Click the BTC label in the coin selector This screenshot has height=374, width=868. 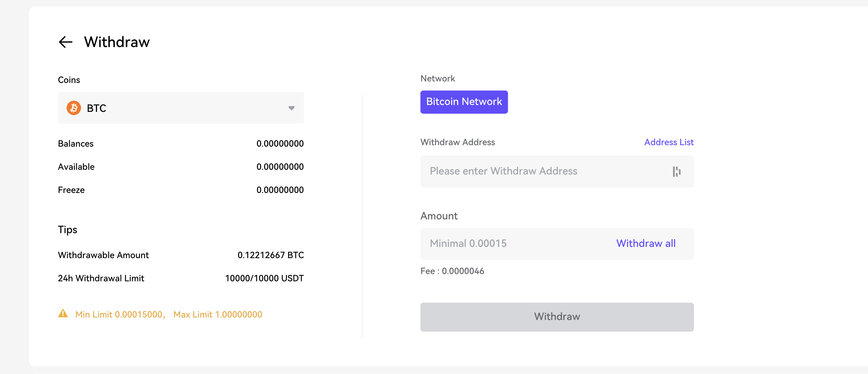click(96, 108)
